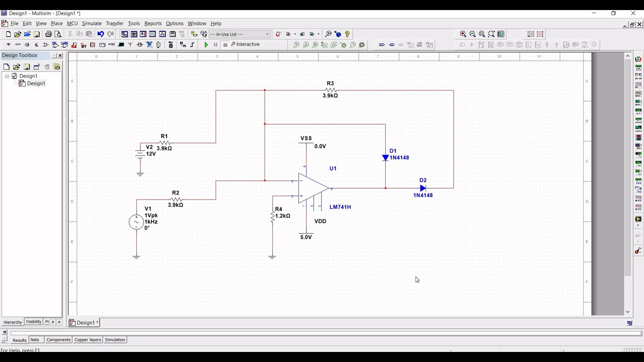
Task: Place a Misc component
Action: [x=112, y=45]
